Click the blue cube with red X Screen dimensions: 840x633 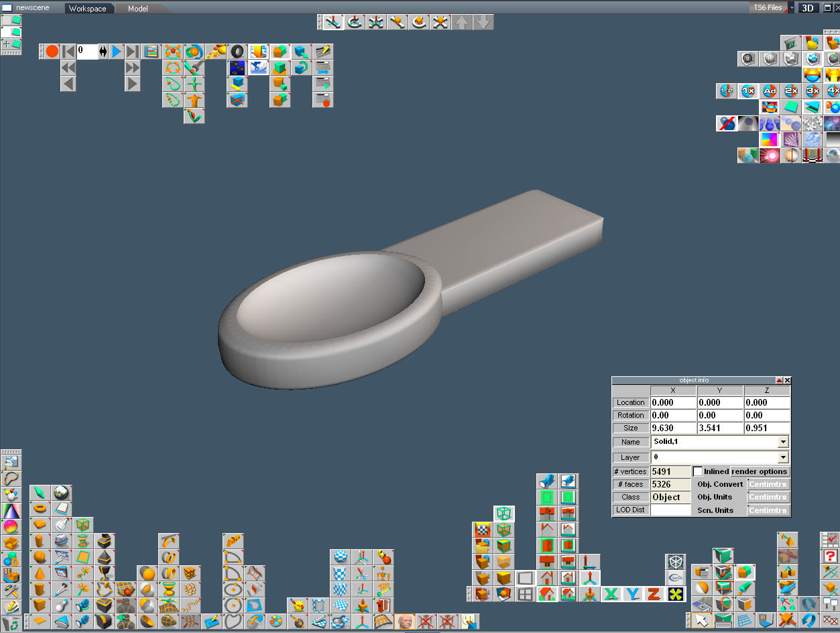pos(237,100)
